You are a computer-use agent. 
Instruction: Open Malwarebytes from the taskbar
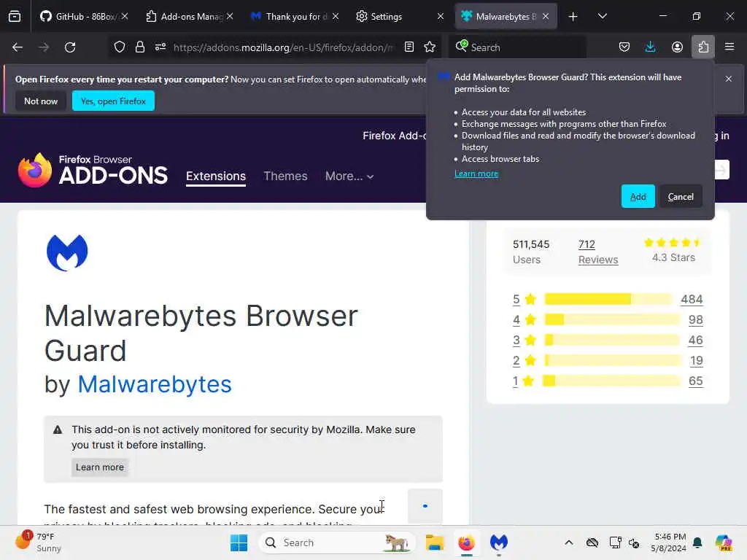(499, 542)
